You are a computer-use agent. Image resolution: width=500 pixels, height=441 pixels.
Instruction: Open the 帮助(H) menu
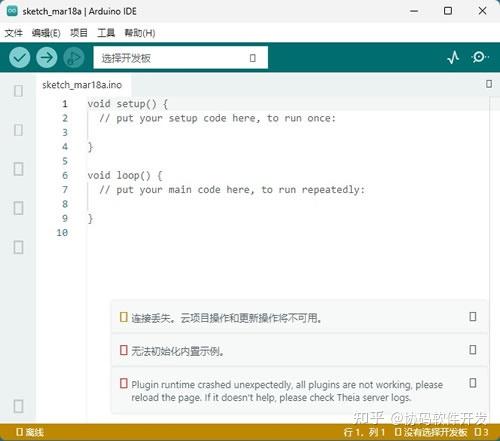click(140, 33)
